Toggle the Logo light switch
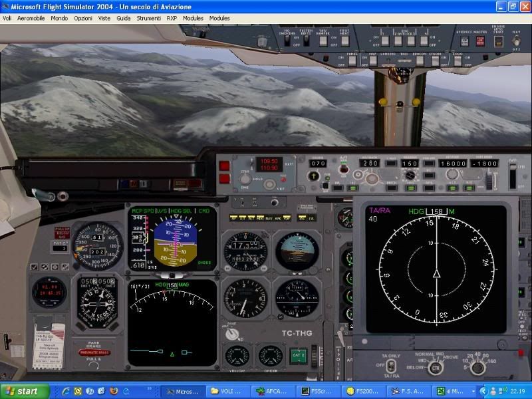The image size is (532, 399). (x=458, y=61)
